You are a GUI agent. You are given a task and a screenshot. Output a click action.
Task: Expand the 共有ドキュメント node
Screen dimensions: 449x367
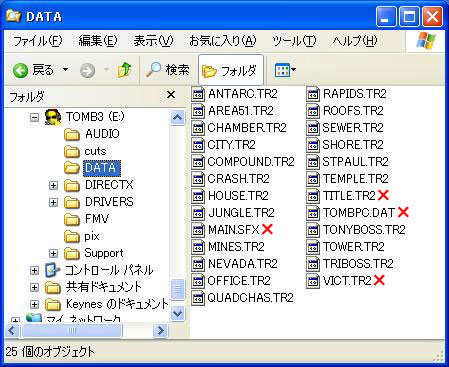coord(34,287)
